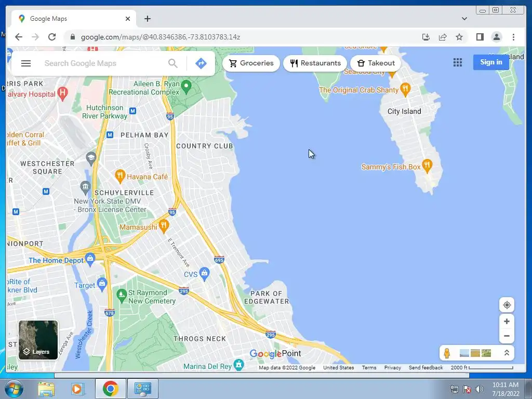
Task: Click the Mamasushi restaurant pin
Action: point(164,227)
